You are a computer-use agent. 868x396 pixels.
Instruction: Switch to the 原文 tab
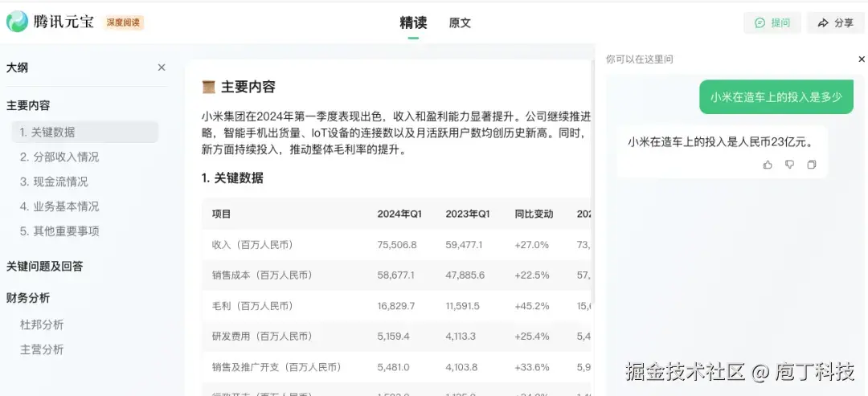(x=460, y=23)
